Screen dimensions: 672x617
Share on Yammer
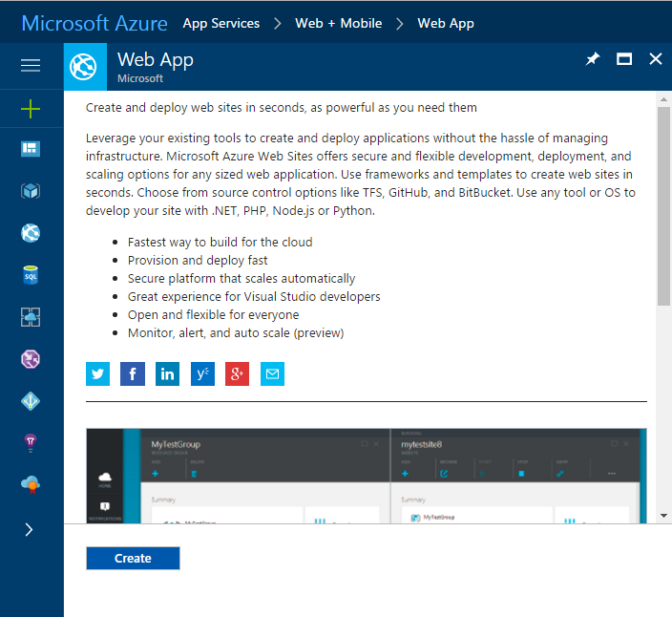202,373
